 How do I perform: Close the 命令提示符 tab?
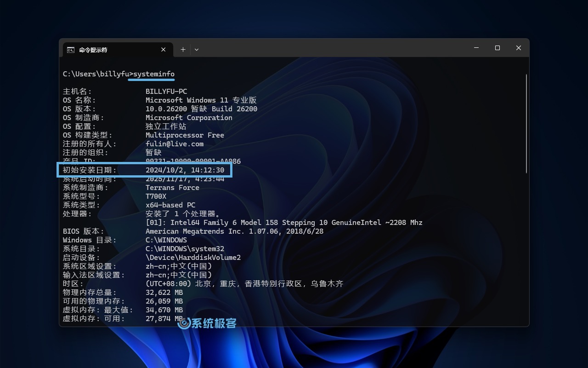point(163,49)
